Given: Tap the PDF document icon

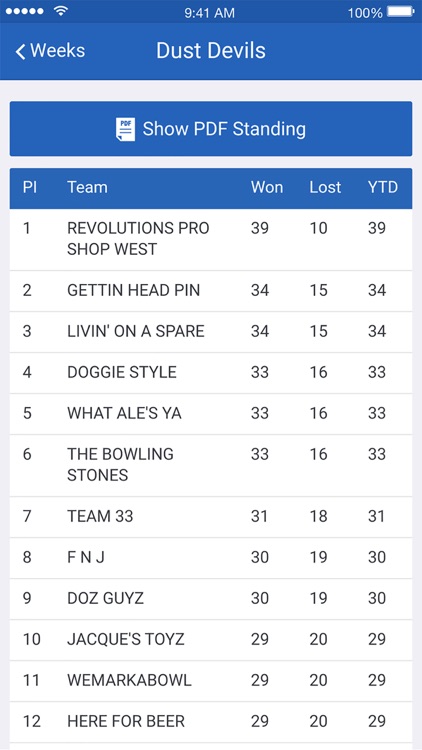Looking at the screenshot, I should (125, 129).
